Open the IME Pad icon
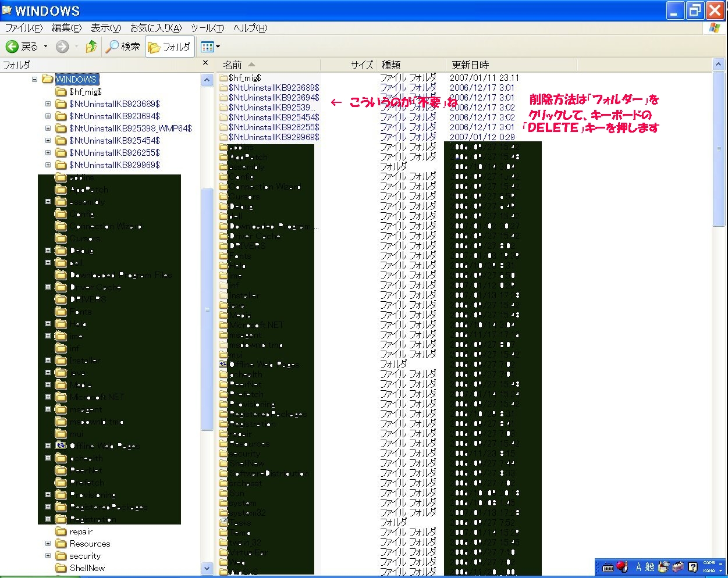This screenshot has width=728, height=578. [664, 567]
